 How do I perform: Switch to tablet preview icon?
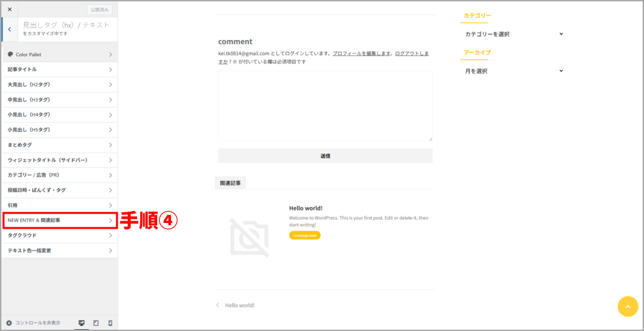[x=96, y=323]
